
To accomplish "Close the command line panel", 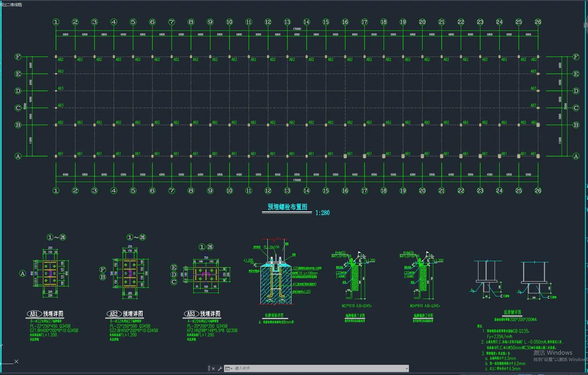I will point(214,369).
